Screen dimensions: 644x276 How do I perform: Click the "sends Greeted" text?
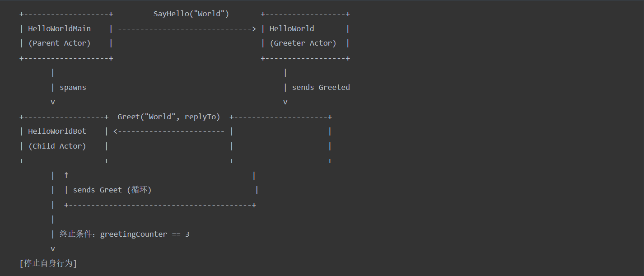(321, 88)
